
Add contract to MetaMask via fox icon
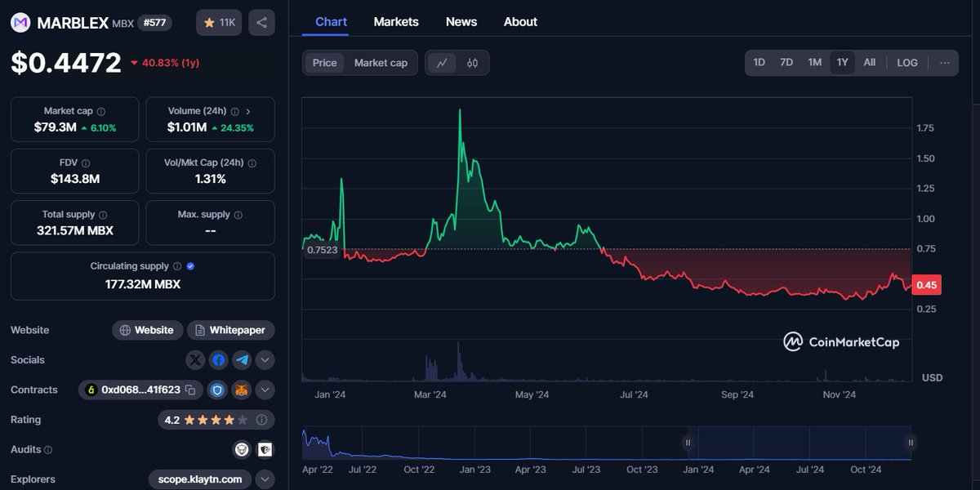coord(240,390)
